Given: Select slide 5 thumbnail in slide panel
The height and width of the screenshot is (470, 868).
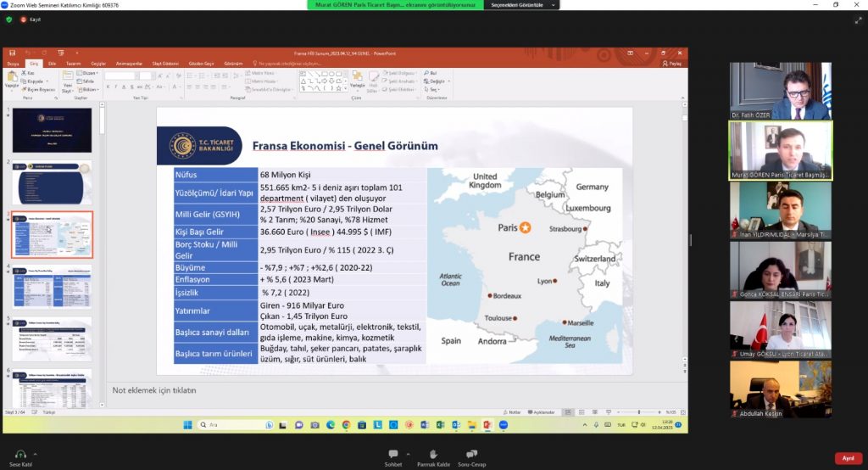Looking at the screenshot, I should tap(52, 339).
